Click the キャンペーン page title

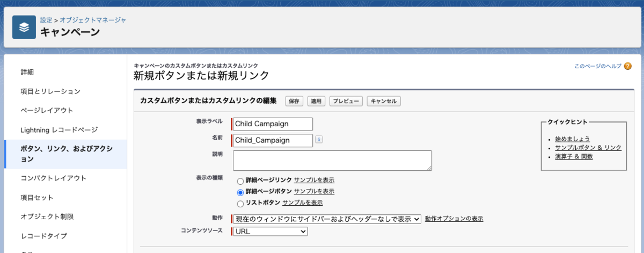click(x=70, y=32)
